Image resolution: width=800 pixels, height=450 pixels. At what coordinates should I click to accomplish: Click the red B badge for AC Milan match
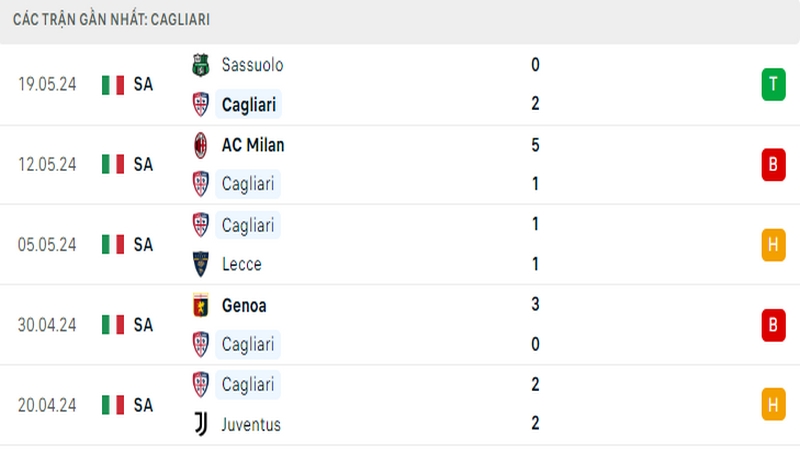[x=773, y=165]
